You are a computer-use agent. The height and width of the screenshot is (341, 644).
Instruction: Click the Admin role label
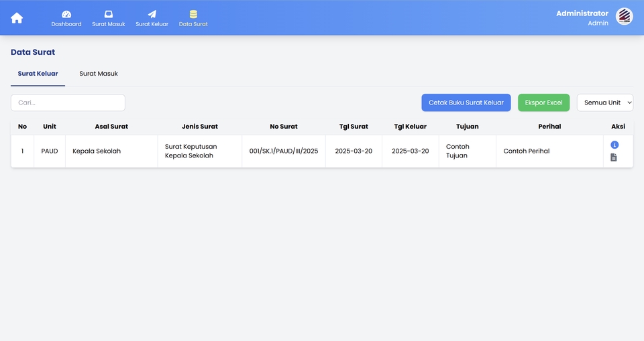click(x=598, y=23)
